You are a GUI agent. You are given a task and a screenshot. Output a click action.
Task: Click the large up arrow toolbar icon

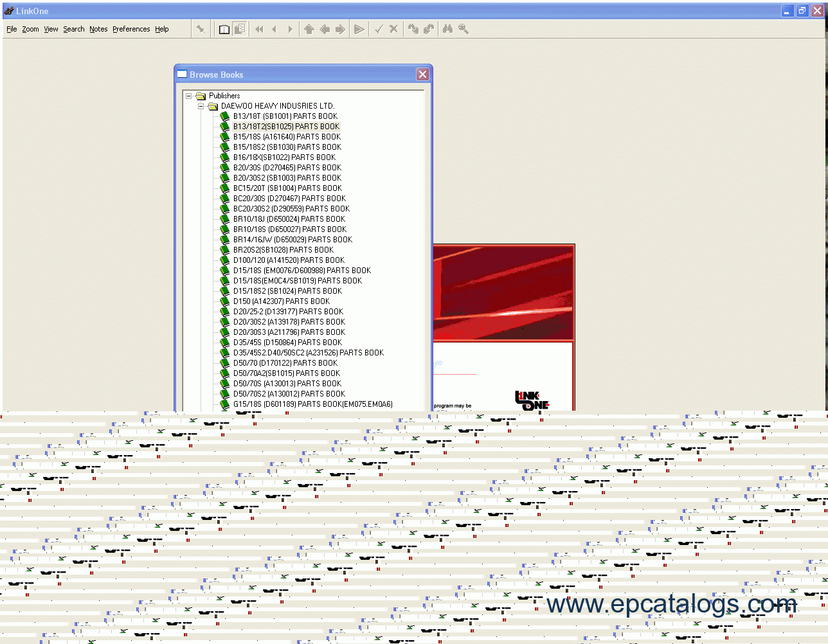[309, 29]
